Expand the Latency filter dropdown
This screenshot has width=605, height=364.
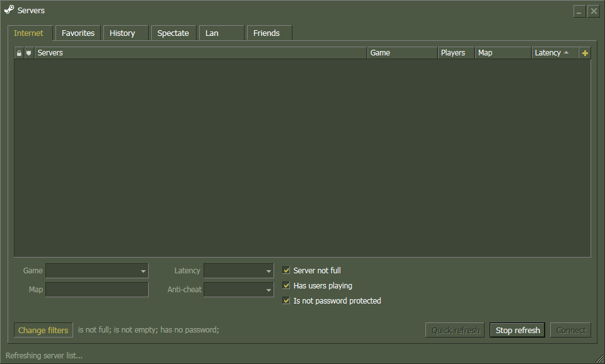tap(238, 271)
